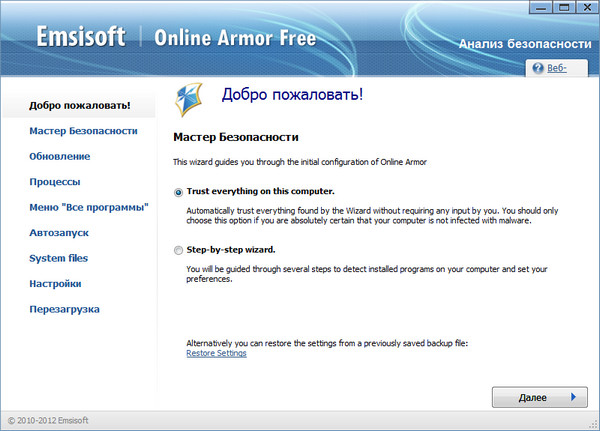Viewport: 600px width, 431px height.
Task: Click the blue question mark help icon
Action: tap(537, 68)
